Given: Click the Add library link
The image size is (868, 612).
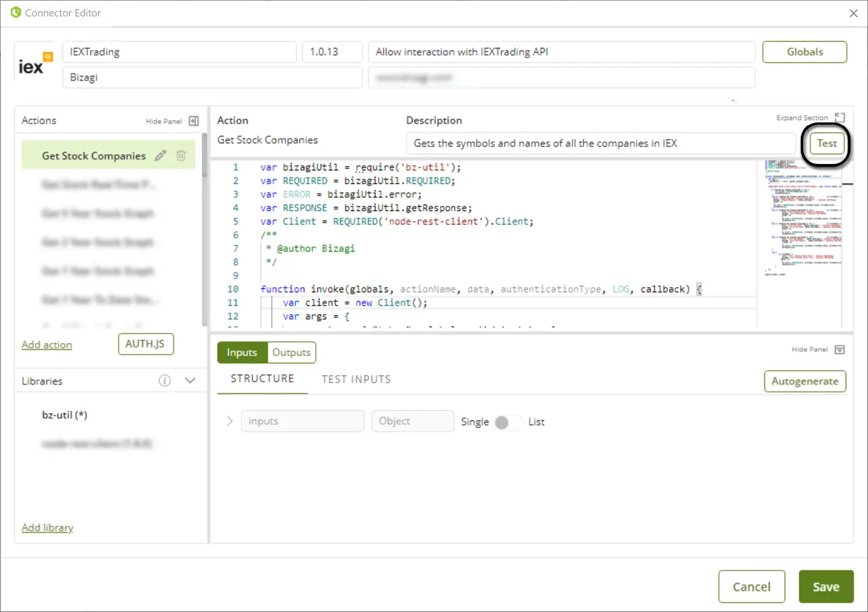Looking at the screenshot, I should click(x=48, y=527).
